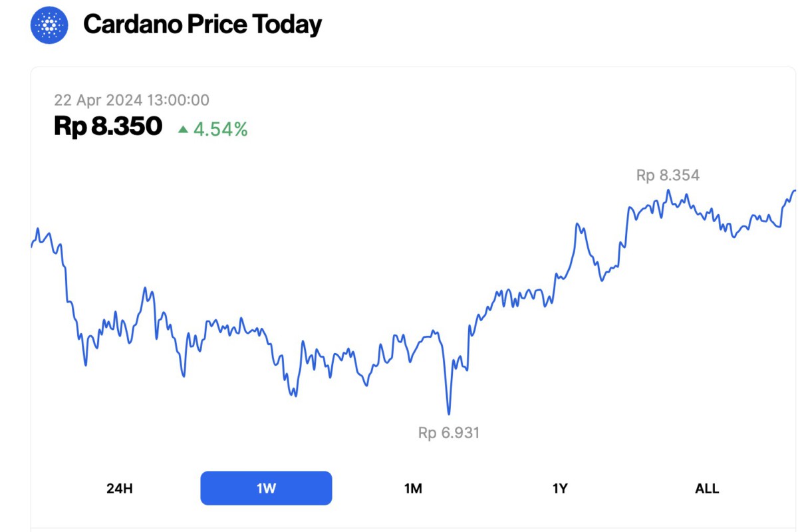The height and width of the screenshot is (532, 804).
Task: Click the rightmost end of the price line
Action: (794, 191)
